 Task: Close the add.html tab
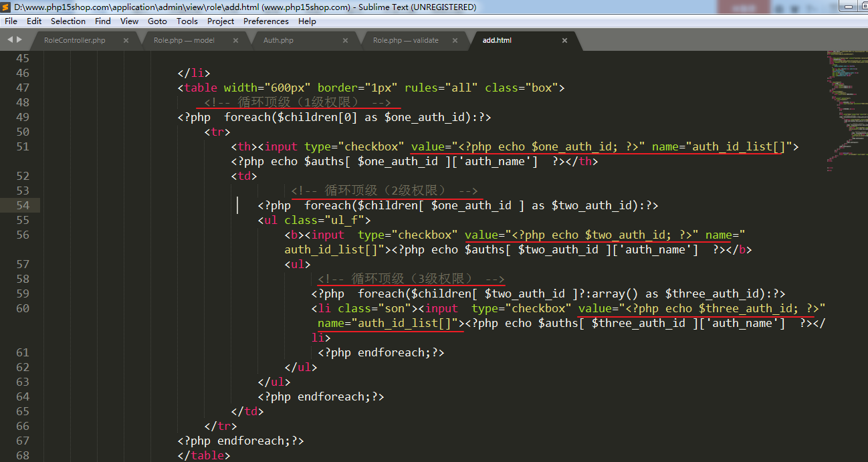[x=564, y=40]
